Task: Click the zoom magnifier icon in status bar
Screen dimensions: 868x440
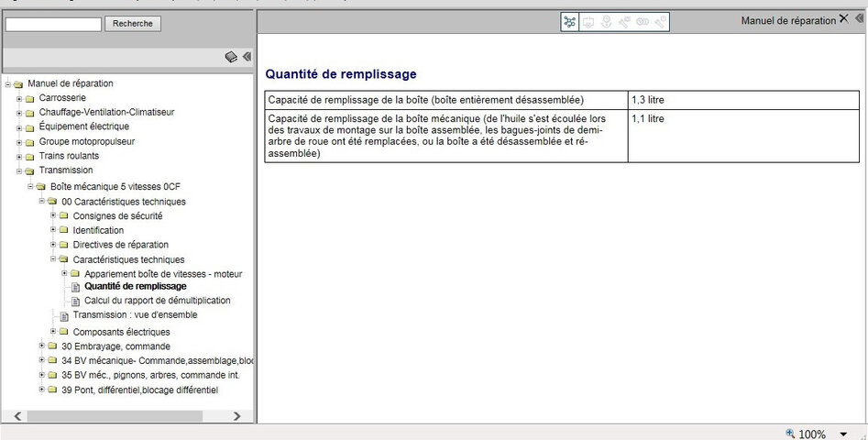Action: click(790, 434)
